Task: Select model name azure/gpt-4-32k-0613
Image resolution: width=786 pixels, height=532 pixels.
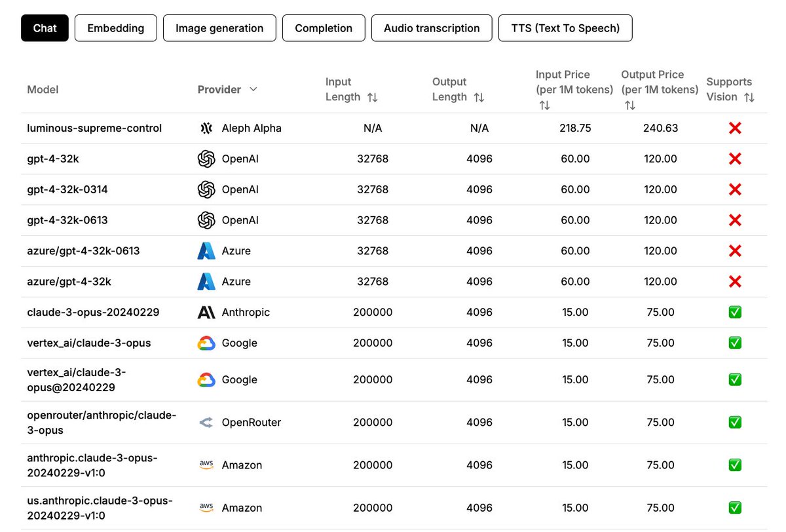Action: click(83, 251)
